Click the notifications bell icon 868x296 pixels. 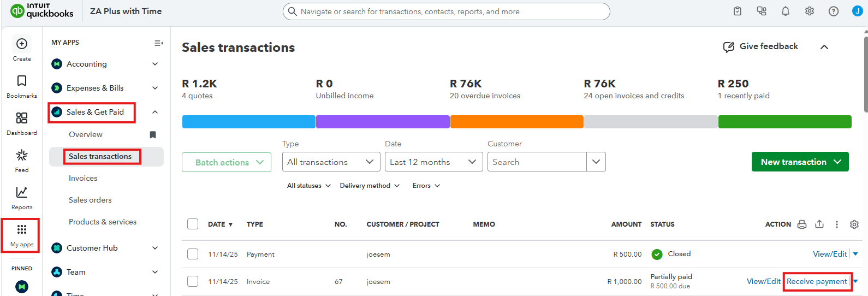pyautogui.click(x=785, y=11)
